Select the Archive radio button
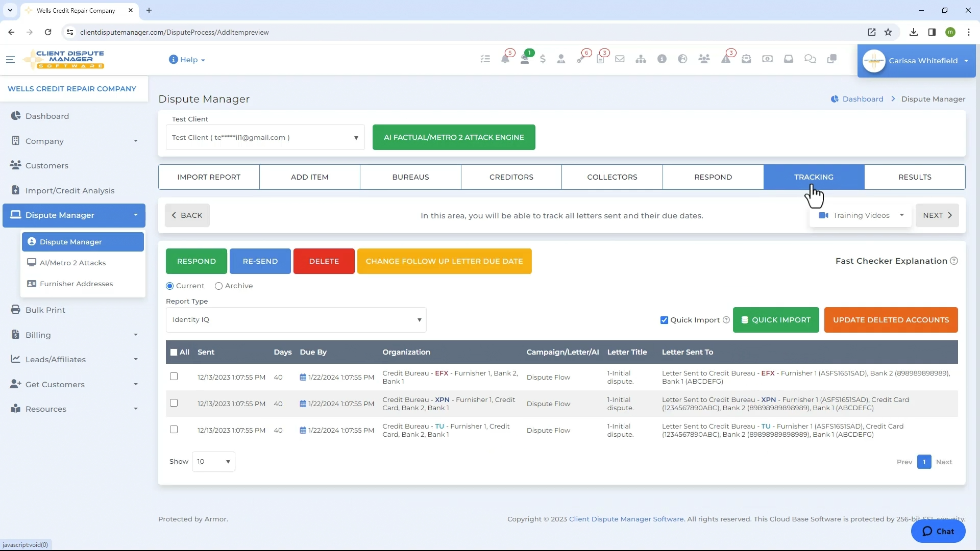This screenshot has height=551, width=980. click(219, 286)
